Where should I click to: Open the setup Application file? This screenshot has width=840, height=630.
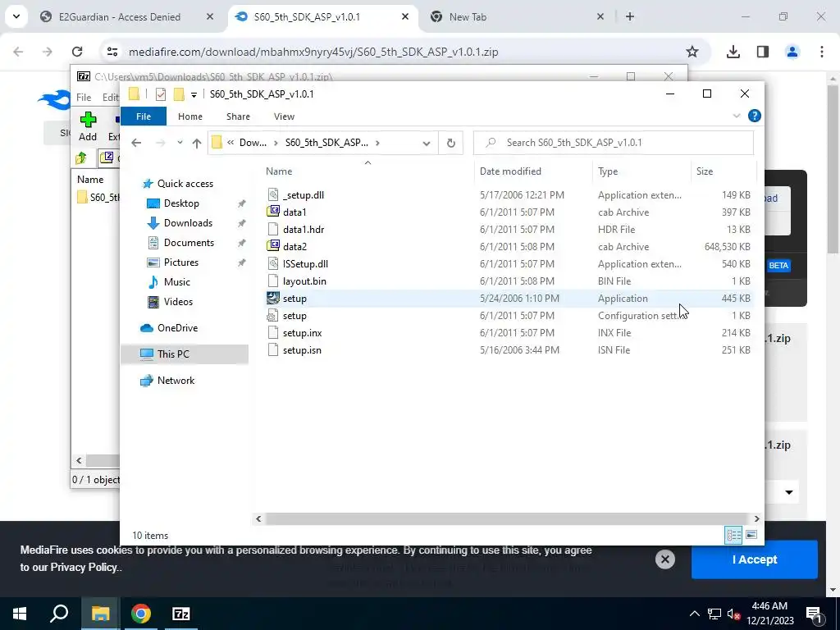click(294, 299)
